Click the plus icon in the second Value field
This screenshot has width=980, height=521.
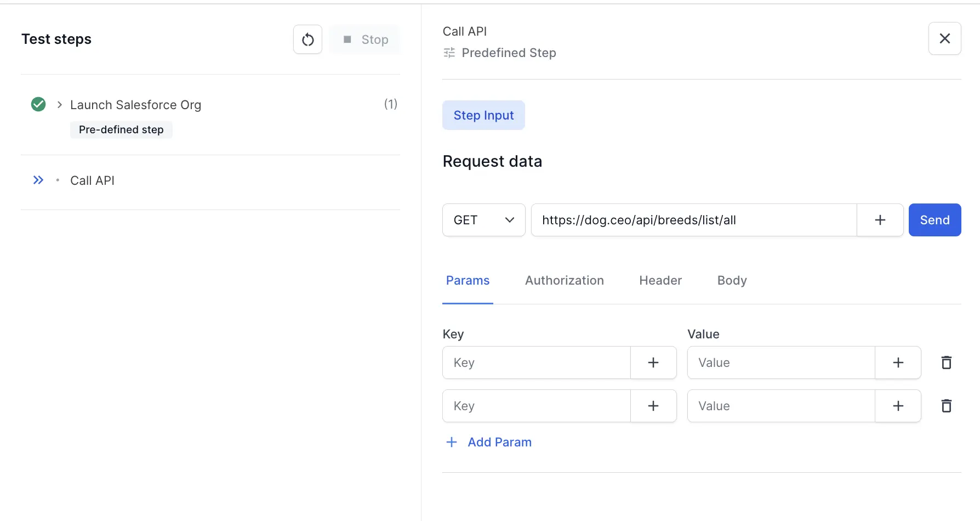coord(898,406)
